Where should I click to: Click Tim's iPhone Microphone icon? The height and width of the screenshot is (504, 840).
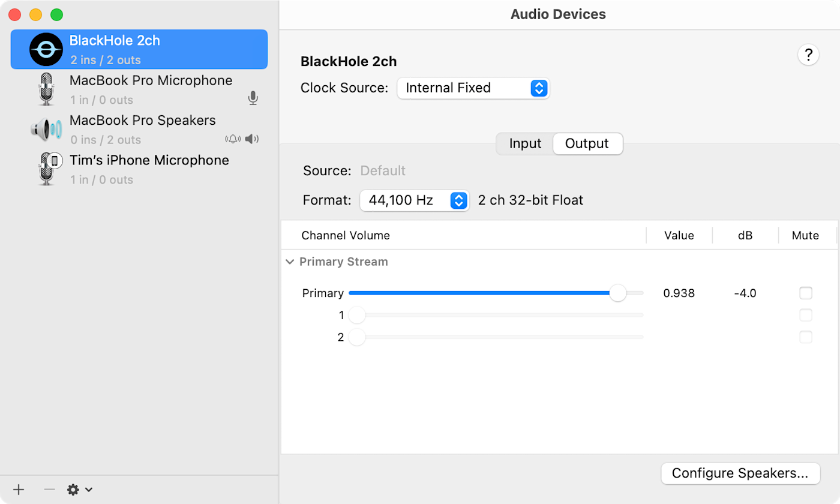(47, 169)
